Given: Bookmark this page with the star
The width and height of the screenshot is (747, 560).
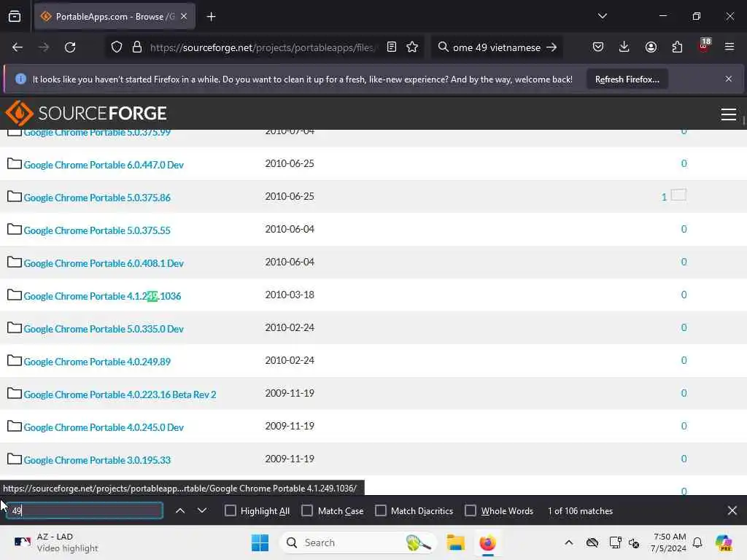Looking at the screenshot, I should (412, 47).
